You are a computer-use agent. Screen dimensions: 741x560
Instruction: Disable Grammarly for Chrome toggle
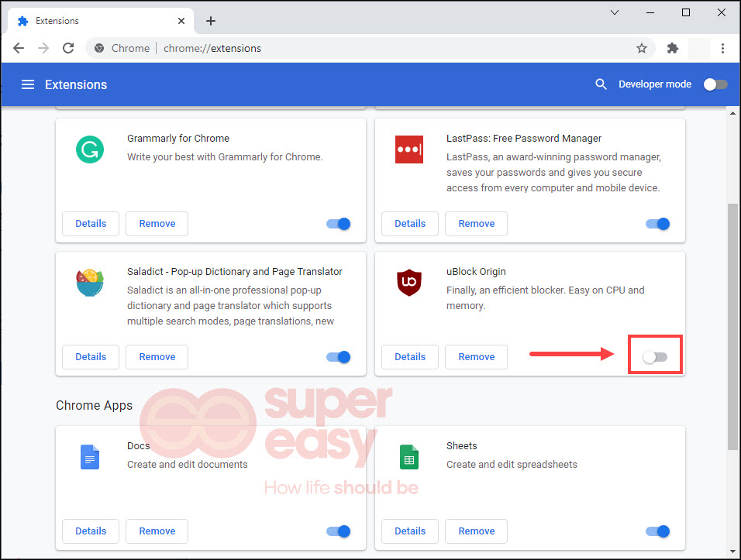pos(339,224)
